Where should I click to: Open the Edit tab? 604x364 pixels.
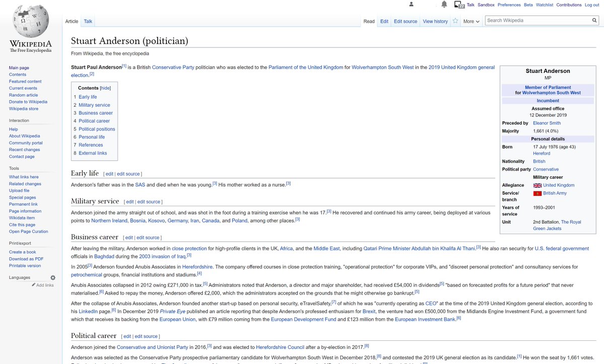(384, 21)
